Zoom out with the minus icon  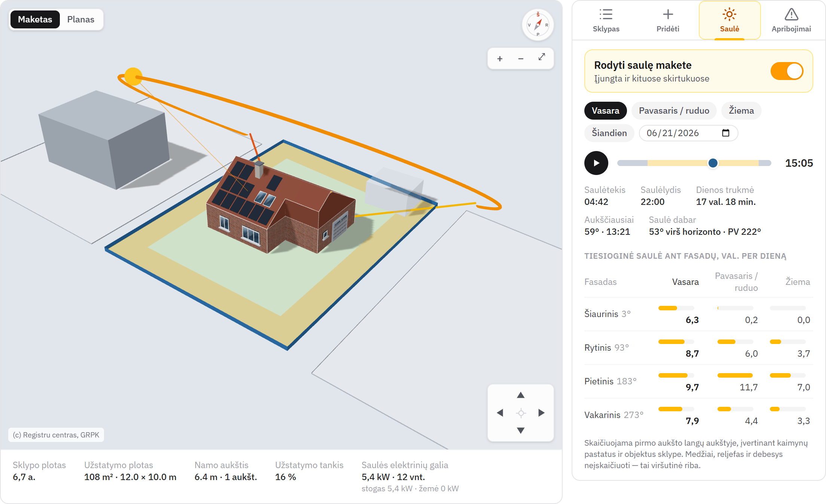521,59
